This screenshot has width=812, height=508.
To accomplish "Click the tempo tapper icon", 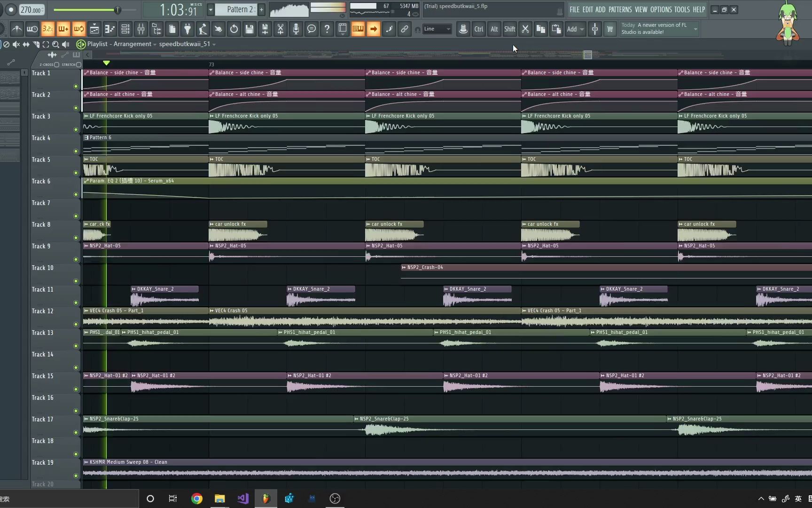I will [x=203, y=29].
